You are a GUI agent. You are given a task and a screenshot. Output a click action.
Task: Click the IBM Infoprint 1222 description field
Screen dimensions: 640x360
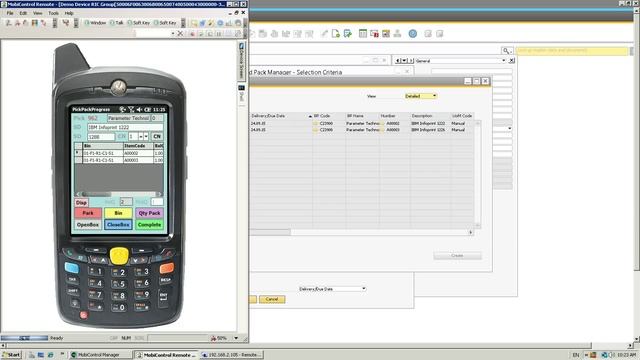(125, 127)
